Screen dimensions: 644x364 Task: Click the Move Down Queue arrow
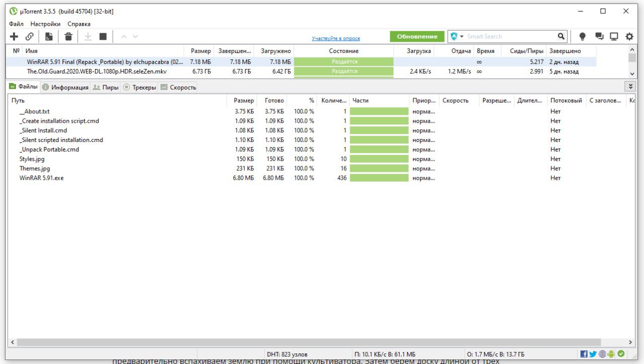point(135,36)
